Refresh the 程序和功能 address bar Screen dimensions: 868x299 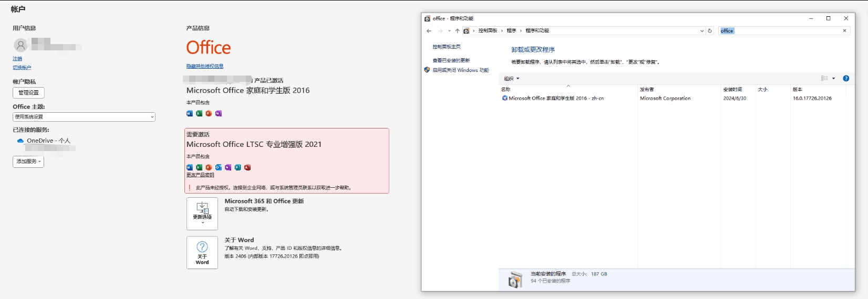pyautogui.click(x=710, y=31)
